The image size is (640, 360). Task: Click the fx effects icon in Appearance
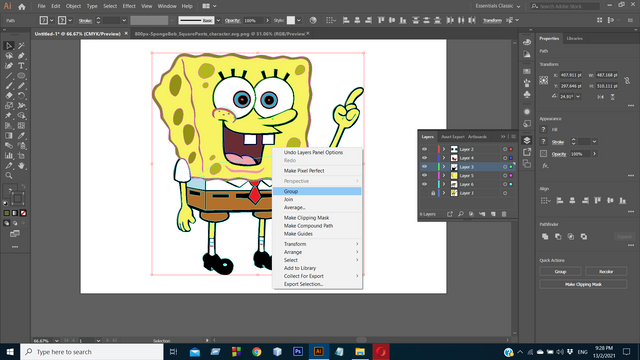pos(545,166)
